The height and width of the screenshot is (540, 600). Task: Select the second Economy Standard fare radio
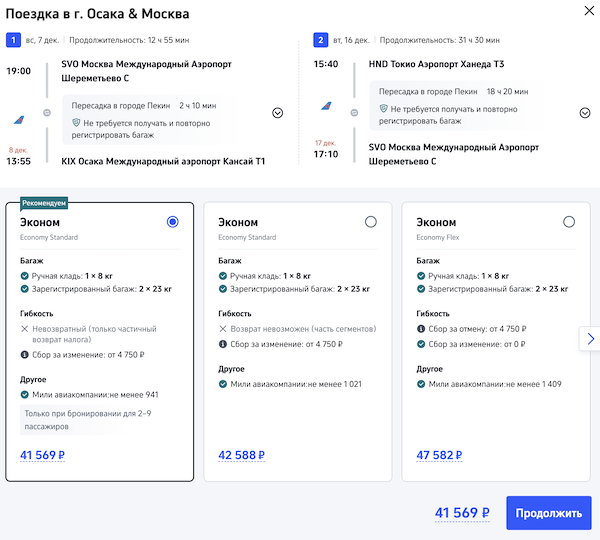pos(371,222)
